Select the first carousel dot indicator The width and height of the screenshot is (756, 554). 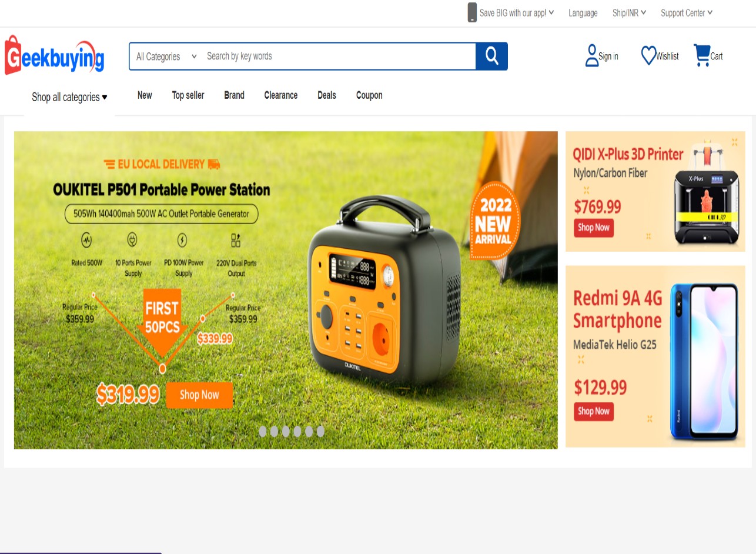click(263, 431)
